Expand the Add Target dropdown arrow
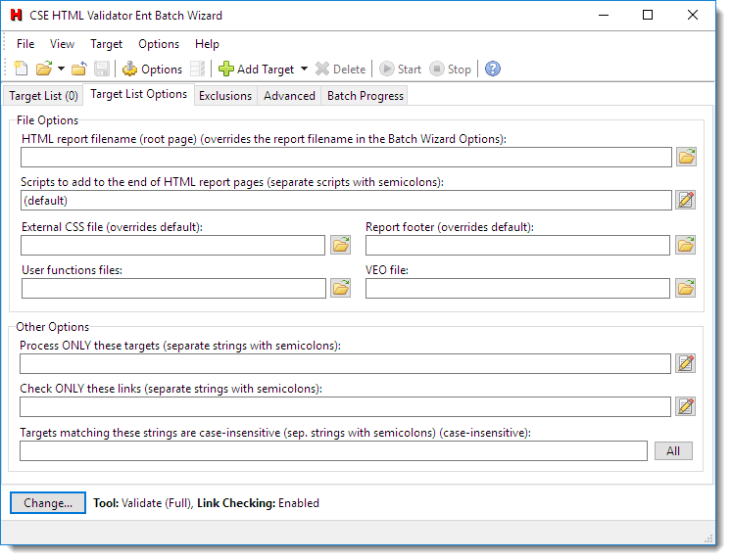The height and width of the screenshot is (560, 731). click(305, 69)
